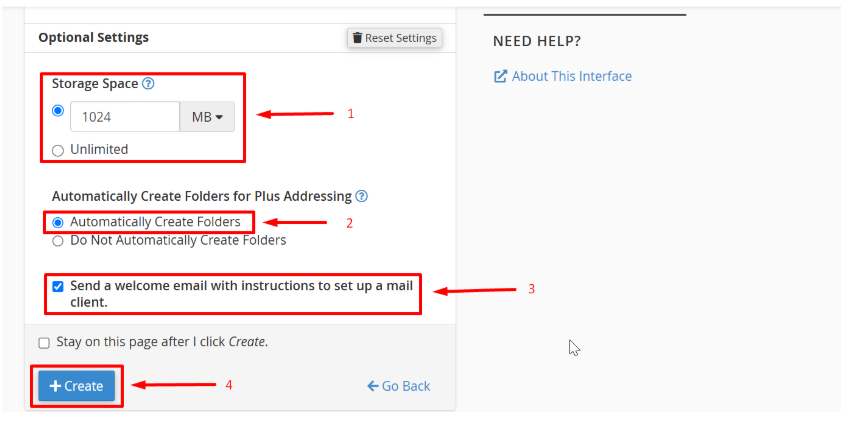Click the plus icon on the Create button
Screen dimensions: 851x443
[x=55, y=386]
